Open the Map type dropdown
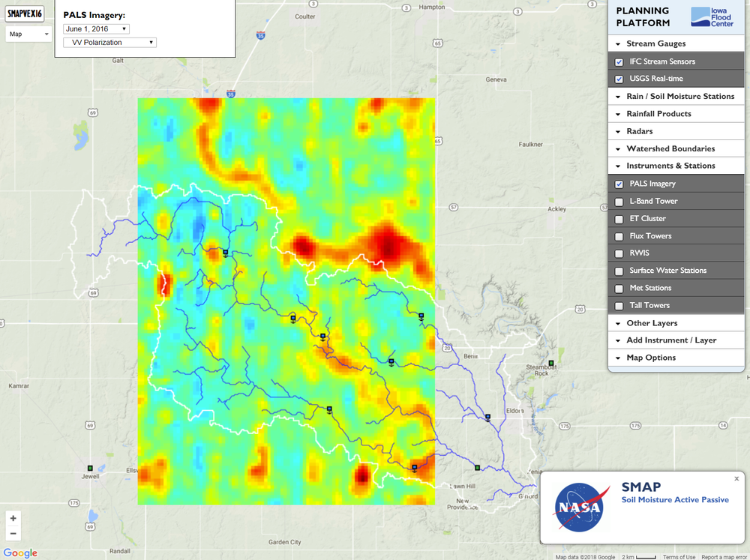Image resolution: width=750 pixels, height=560 pixels. [x=28, y=34]
